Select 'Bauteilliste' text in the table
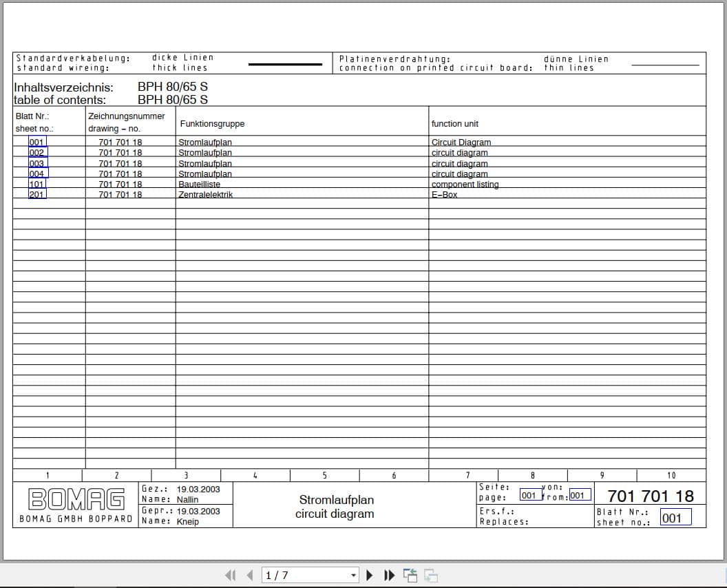 (200, 184)
